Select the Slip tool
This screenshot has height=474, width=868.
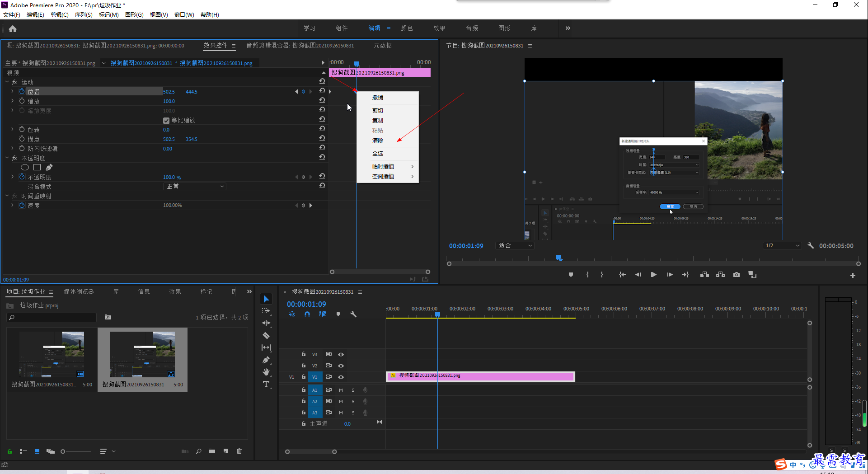[266, 347]
